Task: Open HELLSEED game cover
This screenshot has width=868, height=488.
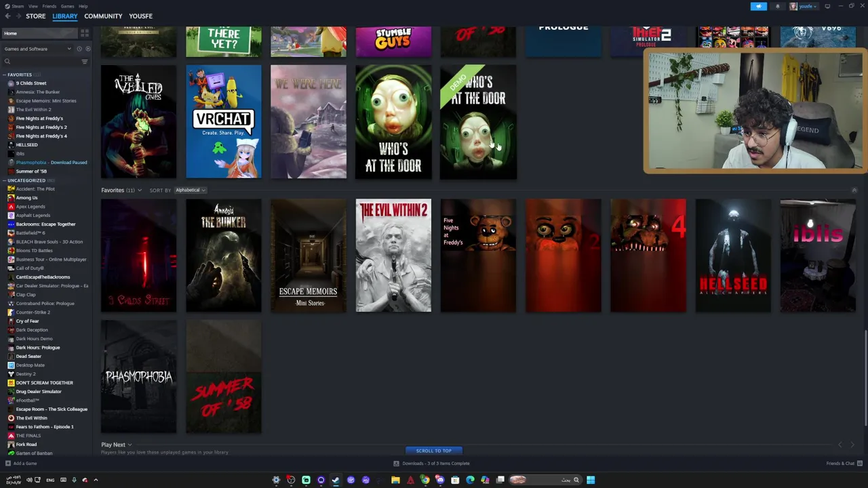Action: click(x=733, y=256)
